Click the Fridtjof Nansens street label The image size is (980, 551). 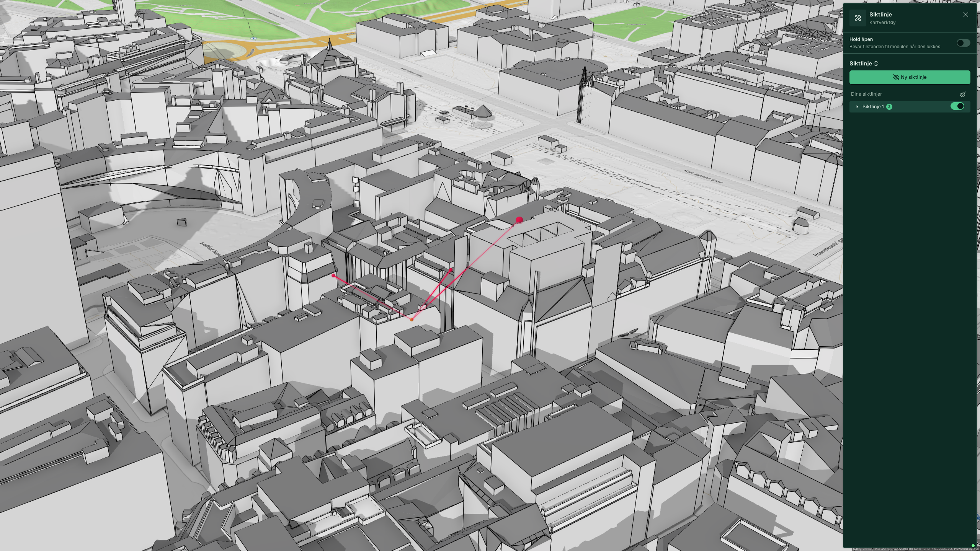coord(210,249)
